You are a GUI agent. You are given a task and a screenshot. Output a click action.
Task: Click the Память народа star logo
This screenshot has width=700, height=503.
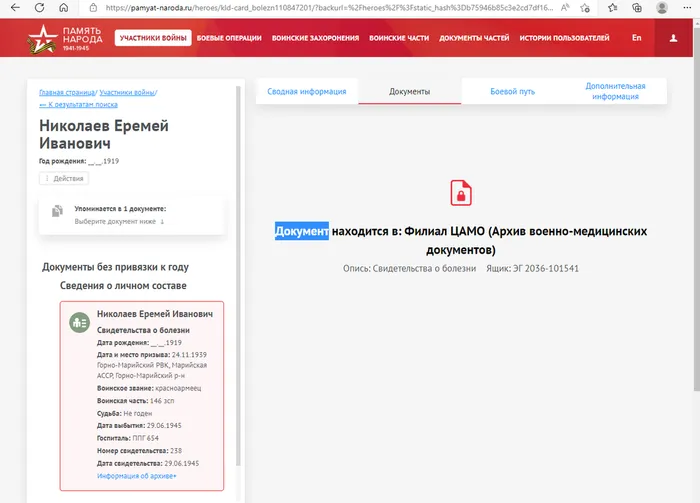44,39
